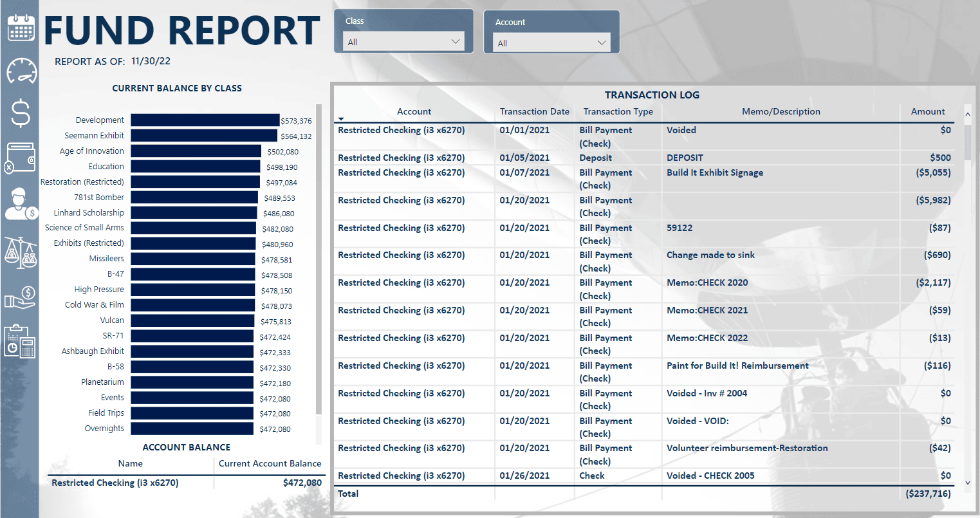This screenshot has width=980, height=518.
Task: Select the Field Trips bar
Action: 192,413
